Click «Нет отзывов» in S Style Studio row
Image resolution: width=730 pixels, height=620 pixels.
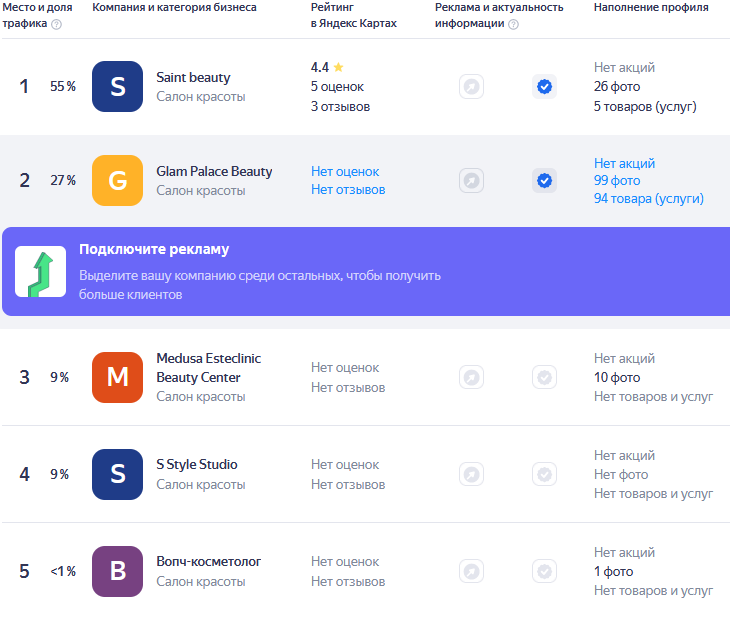[348, 485]
